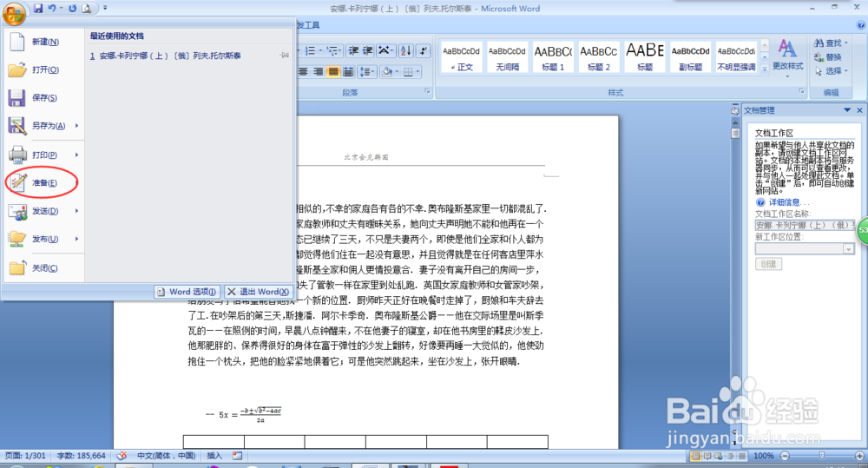Click the 更改样式 button
Image resolution: width=868 pixels, height=468 pixels.
(788, 57)
